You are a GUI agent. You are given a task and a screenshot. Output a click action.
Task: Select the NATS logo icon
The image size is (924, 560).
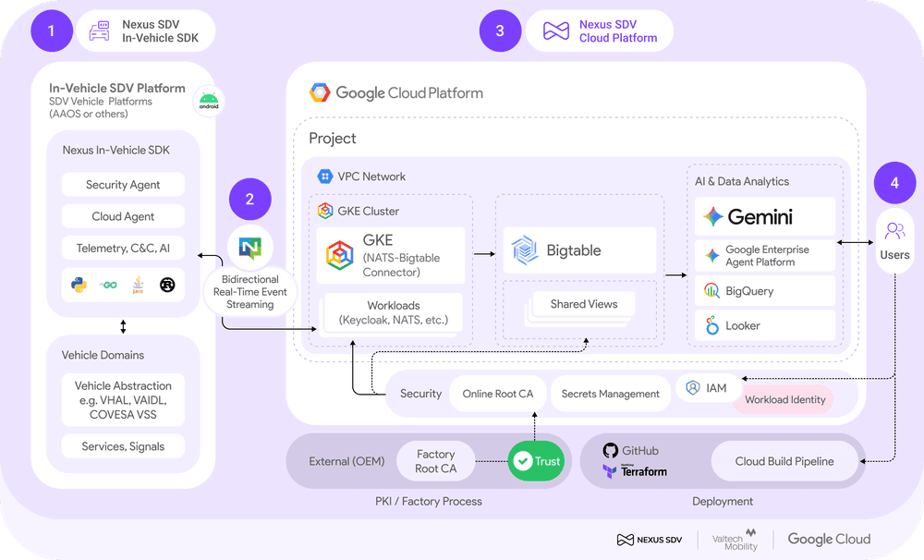(249, 248)
